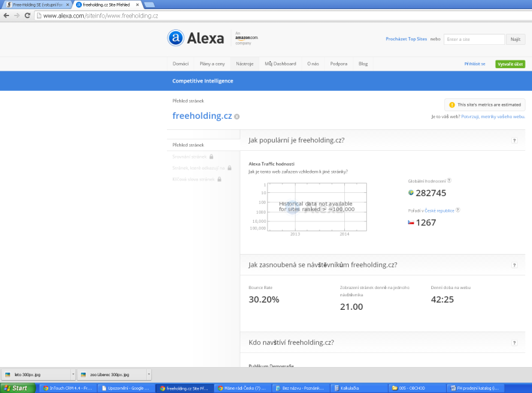Viewport: 532px width, 393px height.
Task: Click 'Potvrzuji, metriky vašeho webu' link
Action: coord(492,116)
